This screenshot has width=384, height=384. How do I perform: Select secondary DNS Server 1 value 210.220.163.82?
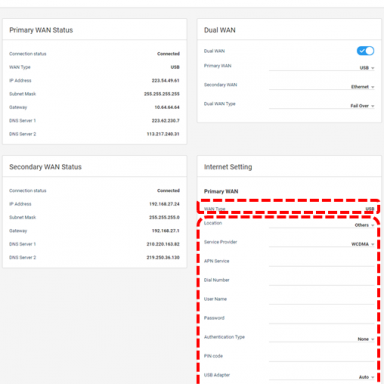pyautogui.click(x=163, y=244)
